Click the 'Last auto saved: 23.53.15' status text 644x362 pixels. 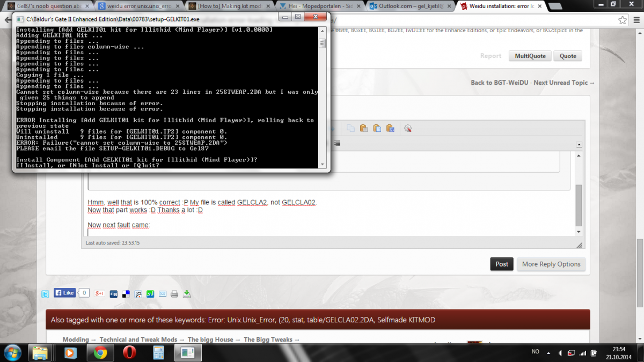[x=113, y=243]
